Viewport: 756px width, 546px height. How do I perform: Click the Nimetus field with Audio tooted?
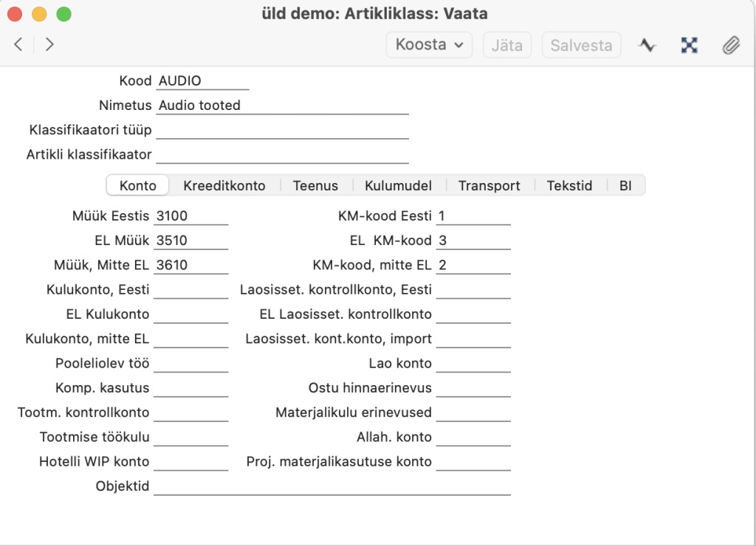(x=282, y=106)
